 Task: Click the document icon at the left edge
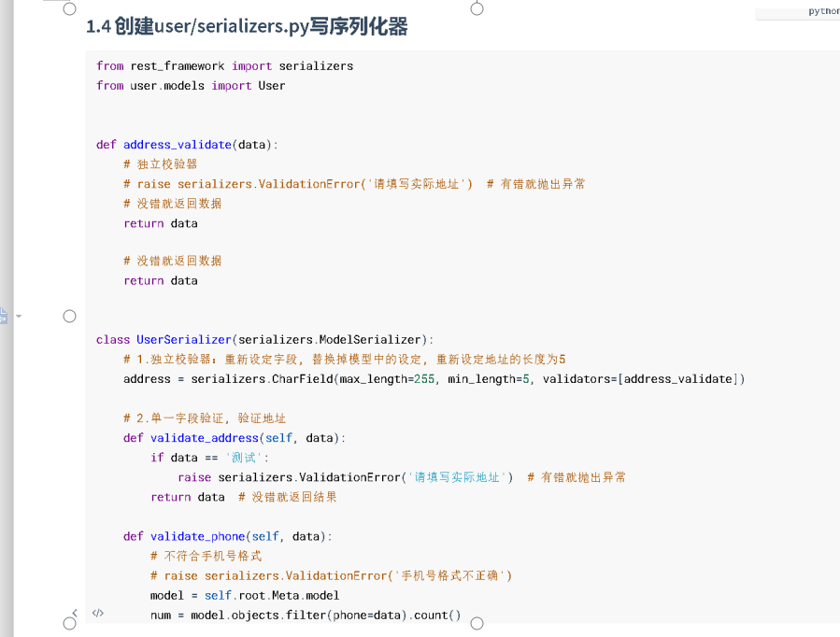3,316
